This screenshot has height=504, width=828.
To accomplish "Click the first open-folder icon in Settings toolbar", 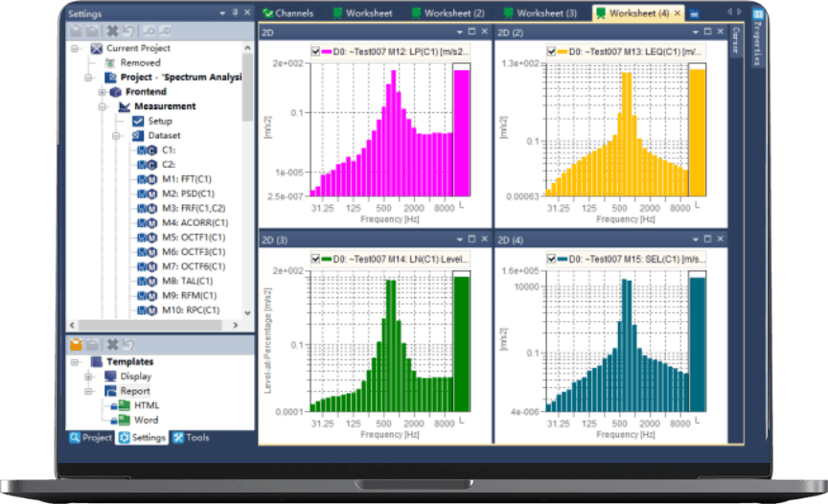I will click(76, 31).
